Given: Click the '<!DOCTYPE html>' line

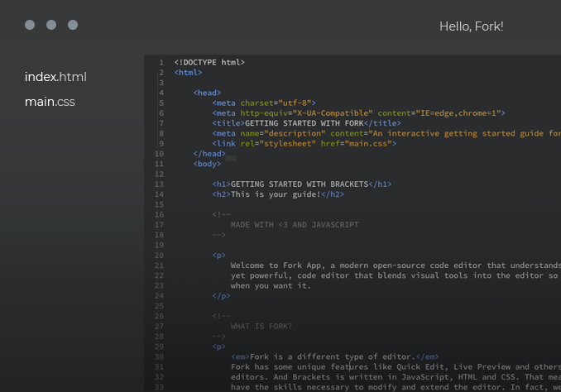Looking at the screenshot, I should [209, 63].
